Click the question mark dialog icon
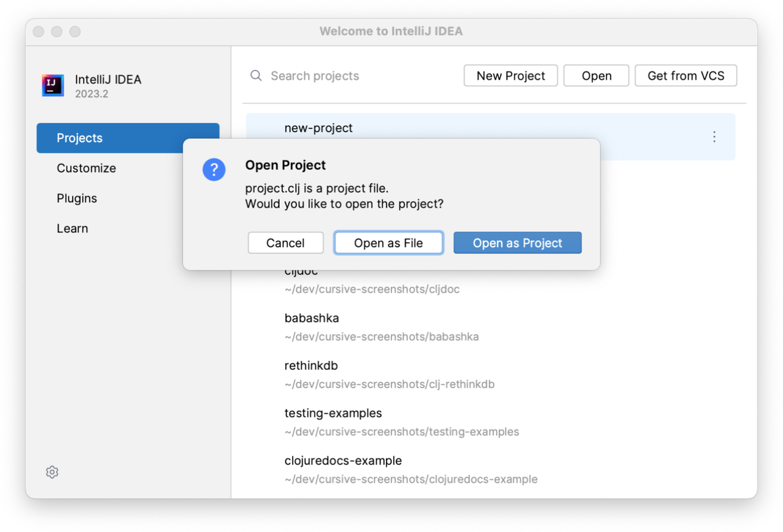The width and height of the screenshot is (783, 532). click(214, 169)
